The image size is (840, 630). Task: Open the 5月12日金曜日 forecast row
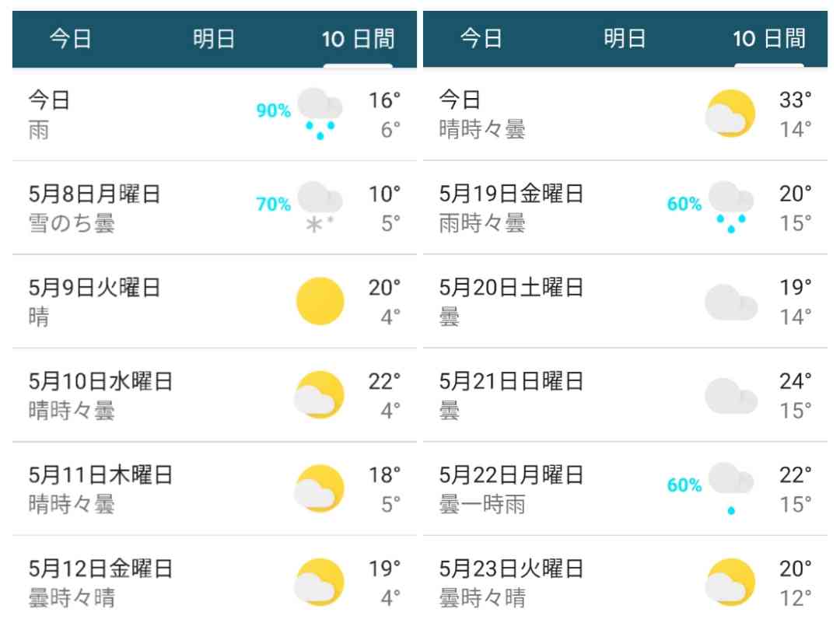click(x=215, y=583)
